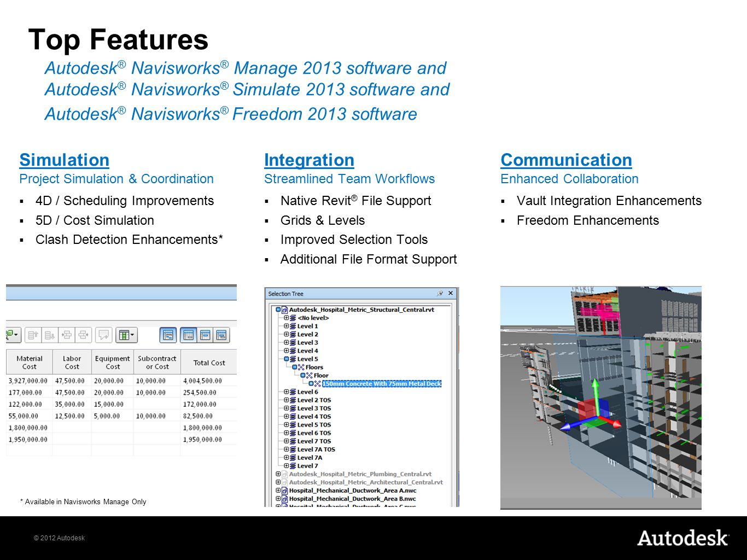Click the red selected box in 3D view
The image size is (747, 560).
[588, 411]
